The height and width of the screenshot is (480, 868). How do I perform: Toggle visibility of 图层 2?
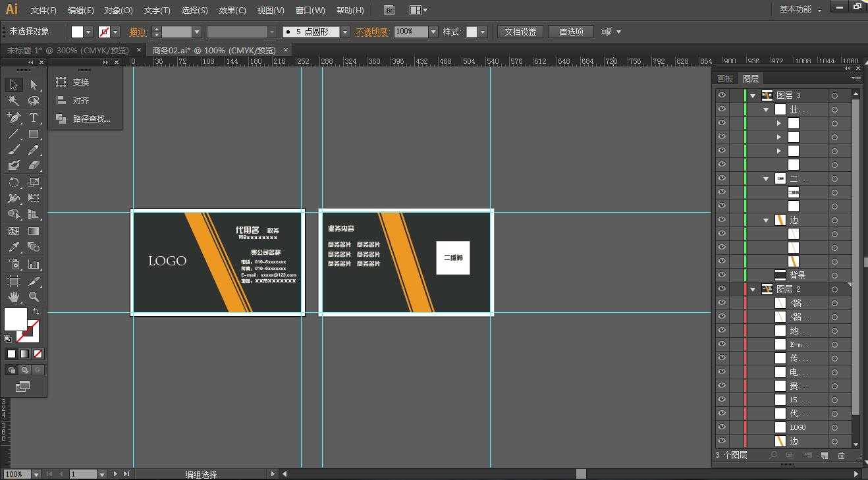point(722,289)
